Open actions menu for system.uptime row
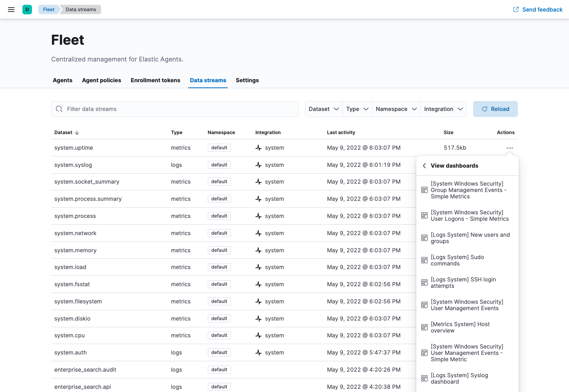Viewport: 569px width, 392px height. 509,148
